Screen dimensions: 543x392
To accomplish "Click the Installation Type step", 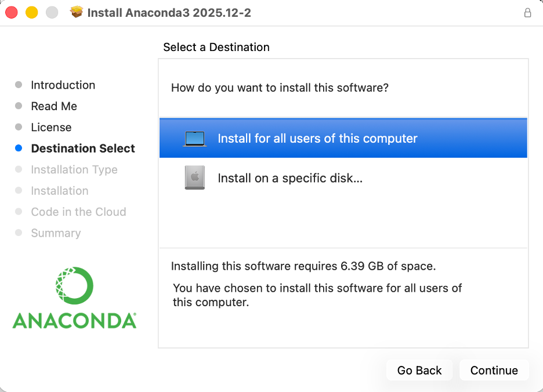I will 74,170.
